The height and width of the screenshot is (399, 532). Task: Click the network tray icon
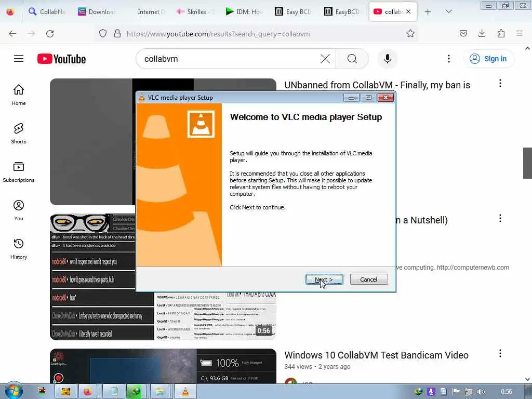click(469, 392)
